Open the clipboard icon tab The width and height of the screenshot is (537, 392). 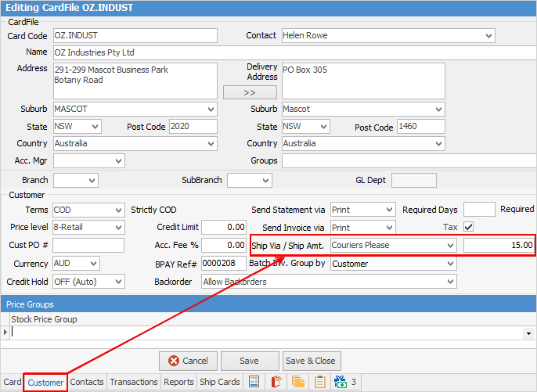tap(320, 381)
